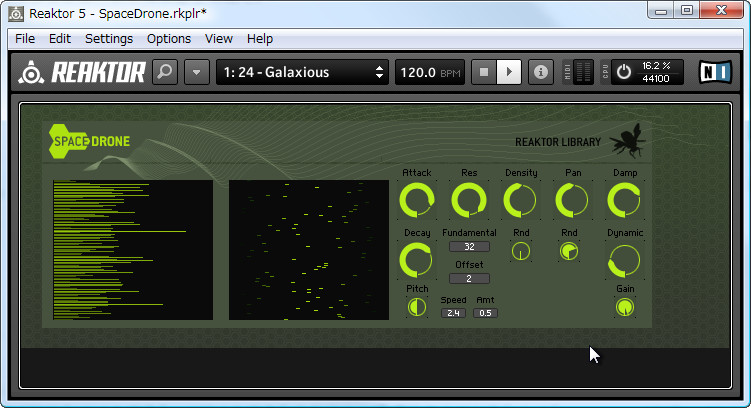This screenshot has height=408, width=751.
Task: Stop playback with the stop button
Action: click(484, 72)
